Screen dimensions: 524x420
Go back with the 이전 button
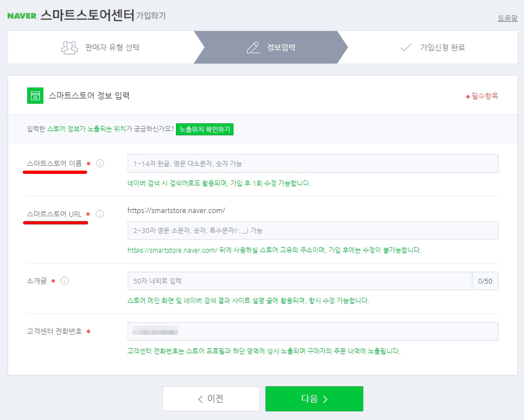click(211, 399)
